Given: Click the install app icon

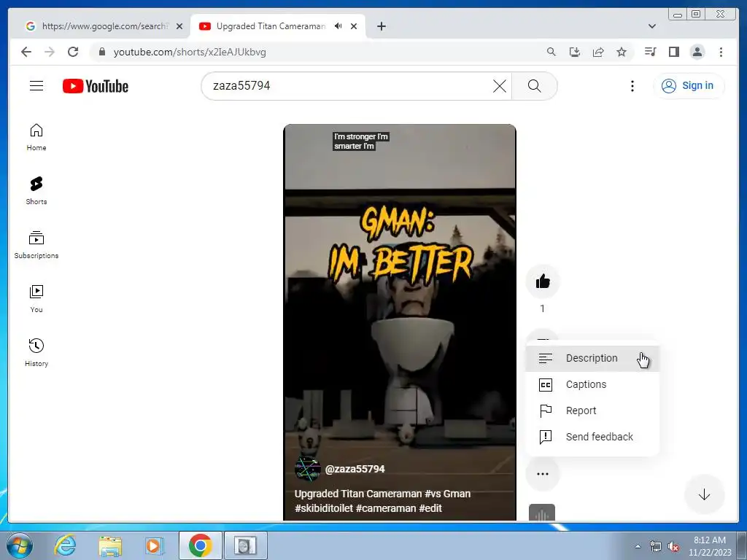Looking at the screenshot, I should (x=575, y=52).
